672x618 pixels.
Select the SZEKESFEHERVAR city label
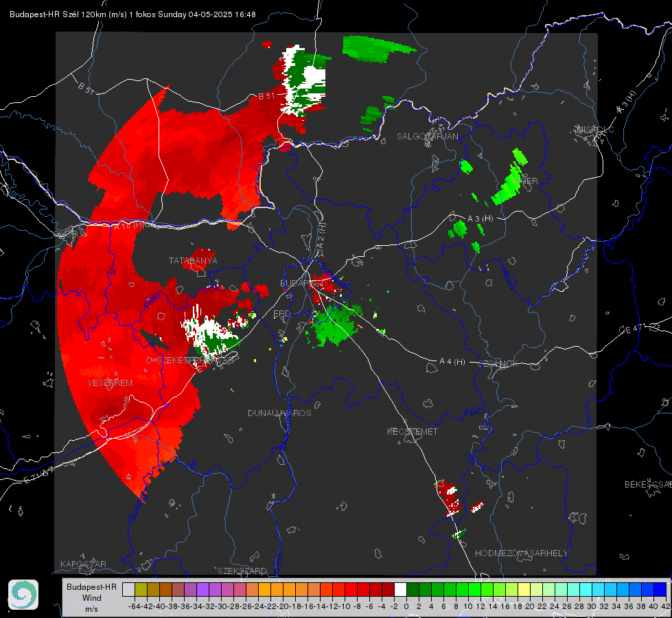point(196,360)
